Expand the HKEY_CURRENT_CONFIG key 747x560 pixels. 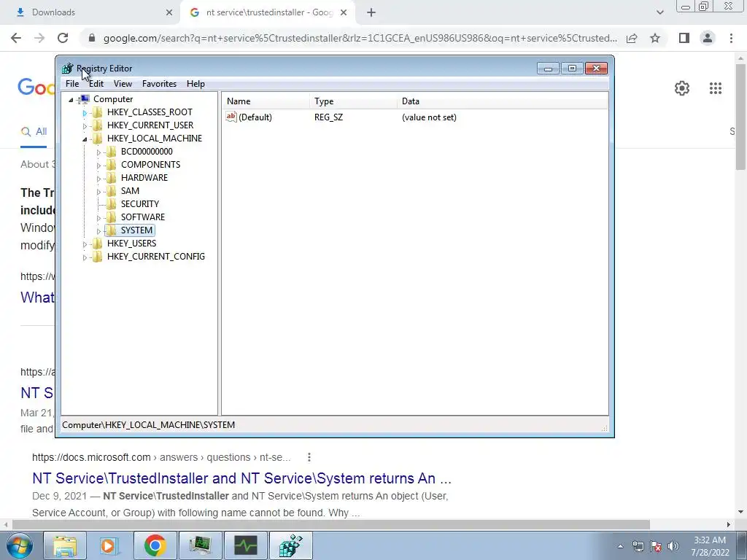pyautogui.click(x=85, y=257)
